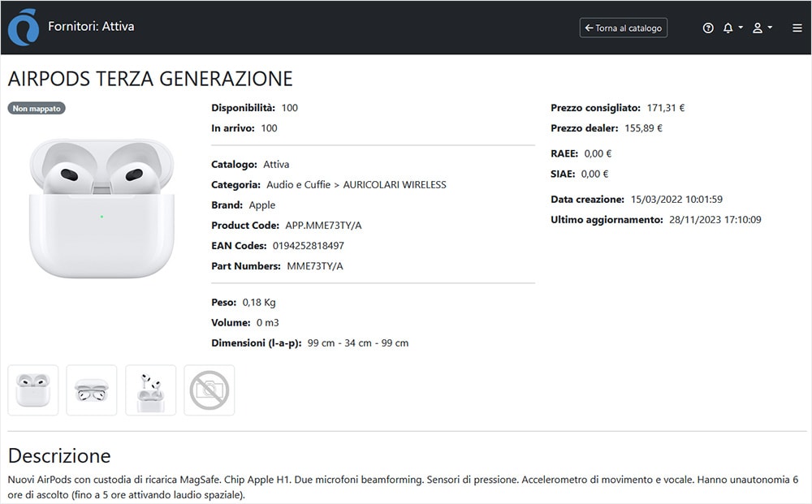Open the notifications bell menu
This screenshot has height=504, width=812.
732,28
